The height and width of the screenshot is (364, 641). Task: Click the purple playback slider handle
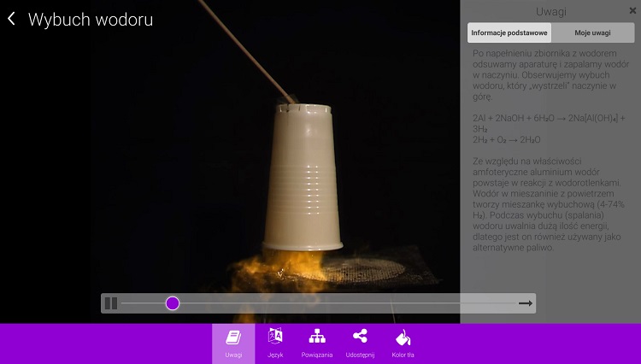click(x=173, y=303)
